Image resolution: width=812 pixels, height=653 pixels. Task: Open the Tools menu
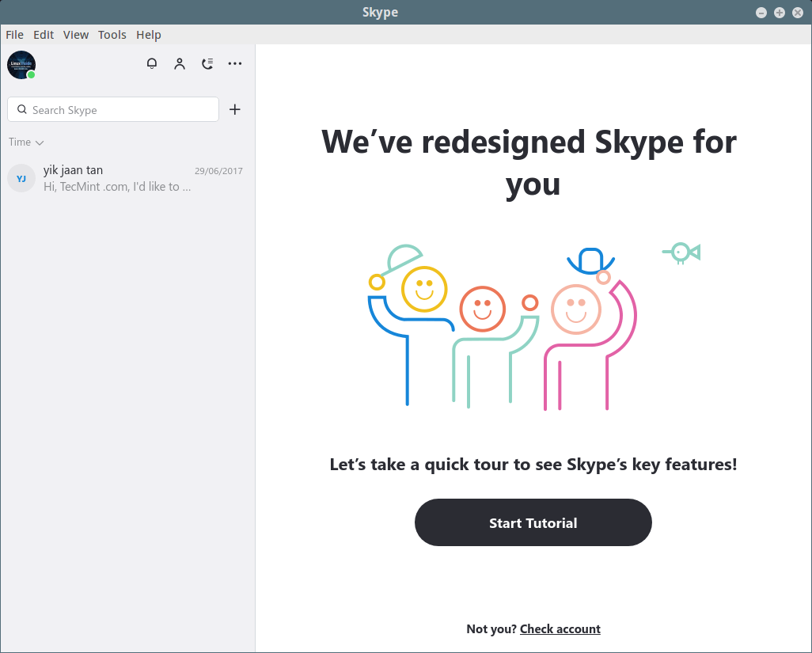[112, 35]
